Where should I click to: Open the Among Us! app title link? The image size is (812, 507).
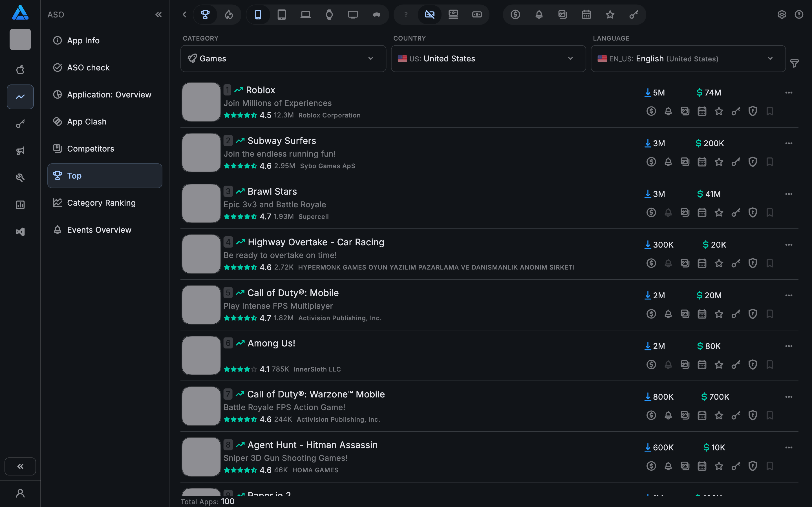[x=271, y=343]
